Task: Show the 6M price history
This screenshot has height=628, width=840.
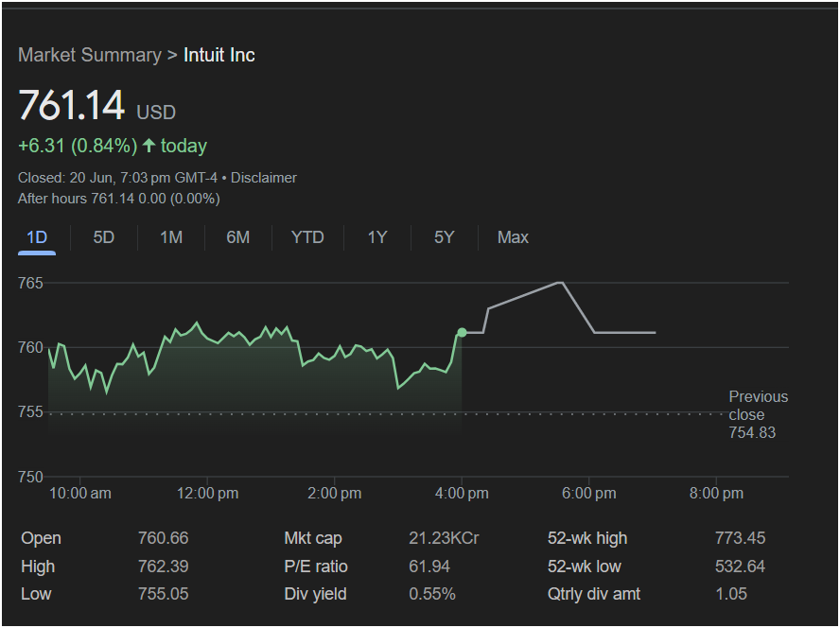Action: pyautogui.click(x=237, y=237)
